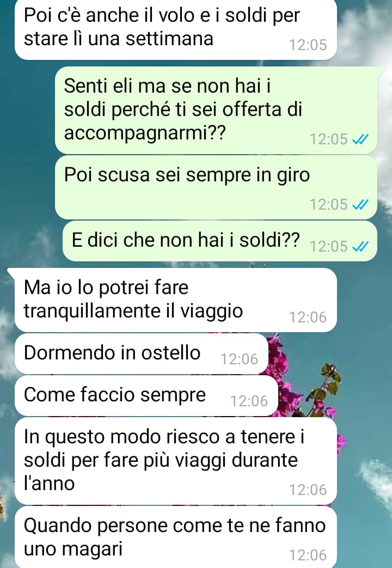This screenshot has height=568, width=392.
Task: Tap 12:06 timestamp beside 'Come faccio sempre'
Action: coord(249,401)
